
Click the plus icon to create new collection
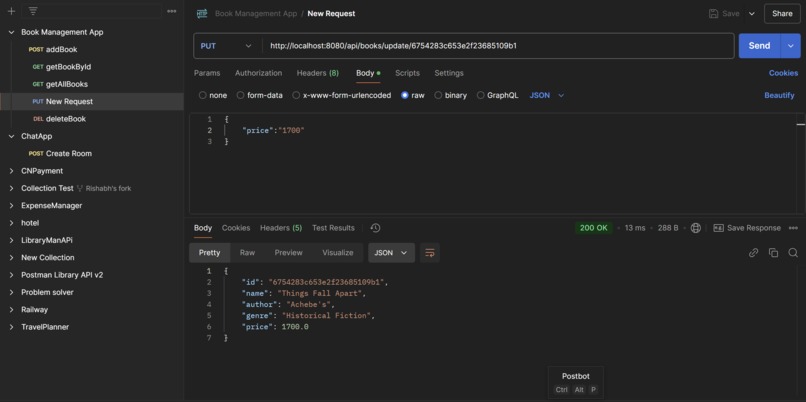coord(11,11)
